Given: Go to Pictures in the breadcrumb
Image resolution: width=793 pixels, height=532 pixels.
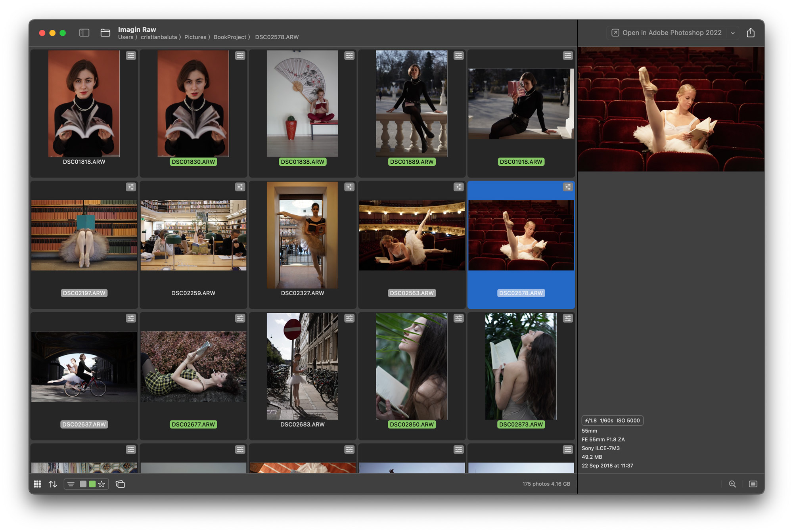Looking at the screenshot, I should coord(195,37).
